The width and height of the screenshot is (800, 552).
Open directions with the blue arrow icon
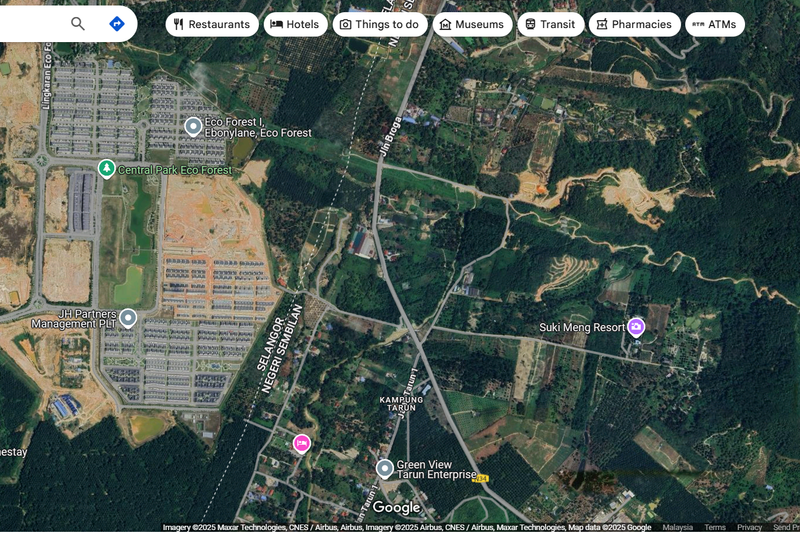117,24
